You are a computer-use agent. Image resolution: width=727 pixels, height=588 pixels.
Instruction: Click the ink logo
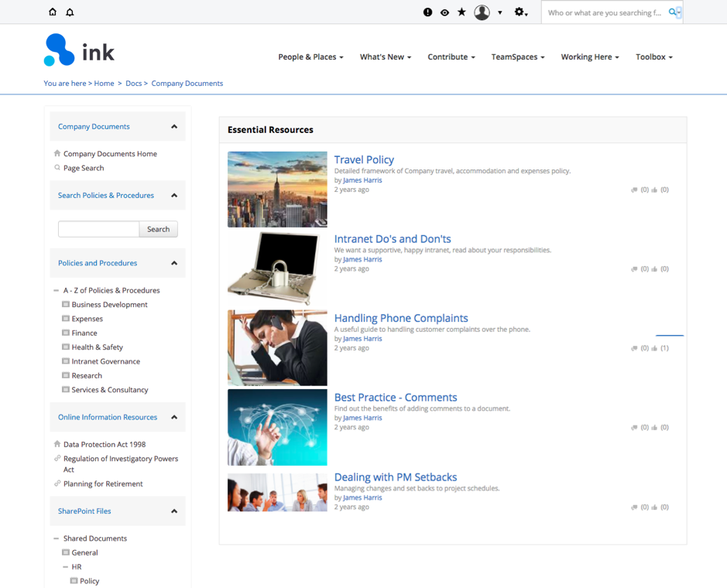coord(79,51)
